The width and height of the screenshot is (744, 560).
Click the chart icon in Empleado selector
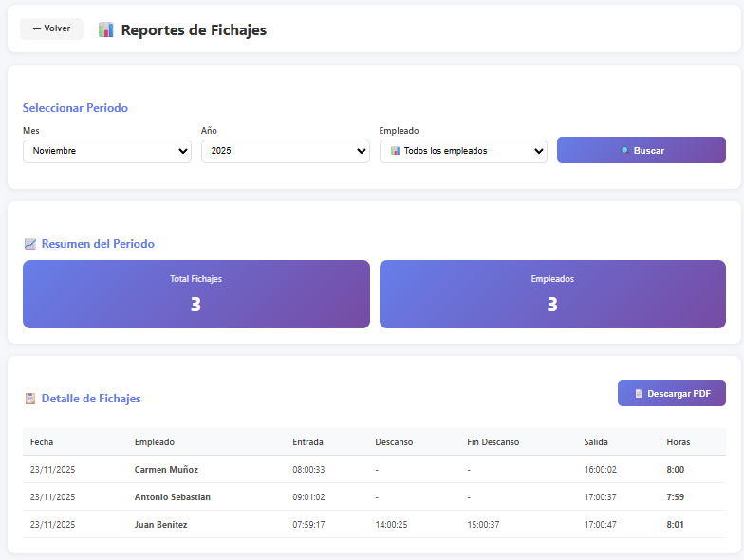(395, 151)
